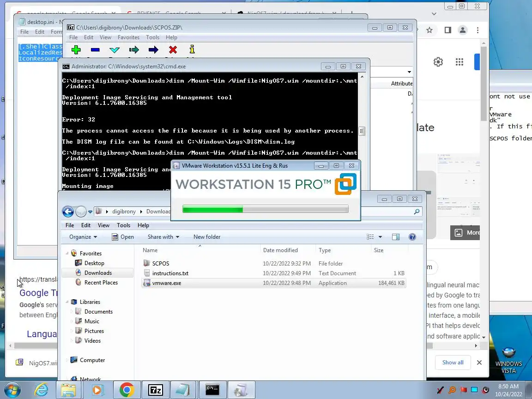532x399 pixels.
Task: Click the 7-Zip Test checkmark icon
Action: tap(115, 50)
